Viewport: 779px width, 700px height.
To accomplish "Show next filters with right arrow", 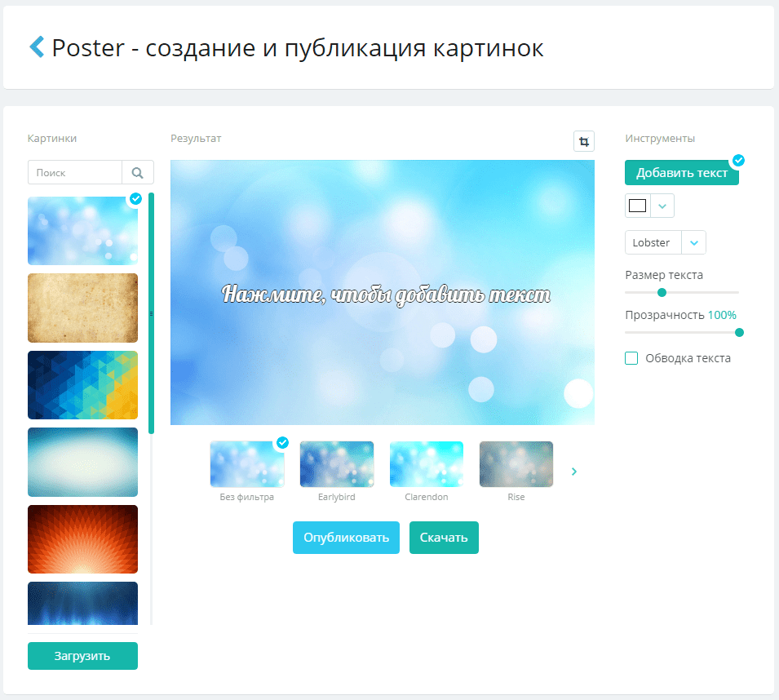I will (x=574, y=472).
